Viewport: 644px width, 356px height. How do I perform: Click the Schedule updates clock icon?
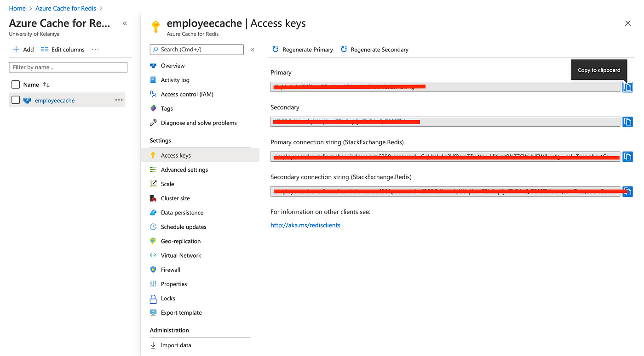coord(153,226)
